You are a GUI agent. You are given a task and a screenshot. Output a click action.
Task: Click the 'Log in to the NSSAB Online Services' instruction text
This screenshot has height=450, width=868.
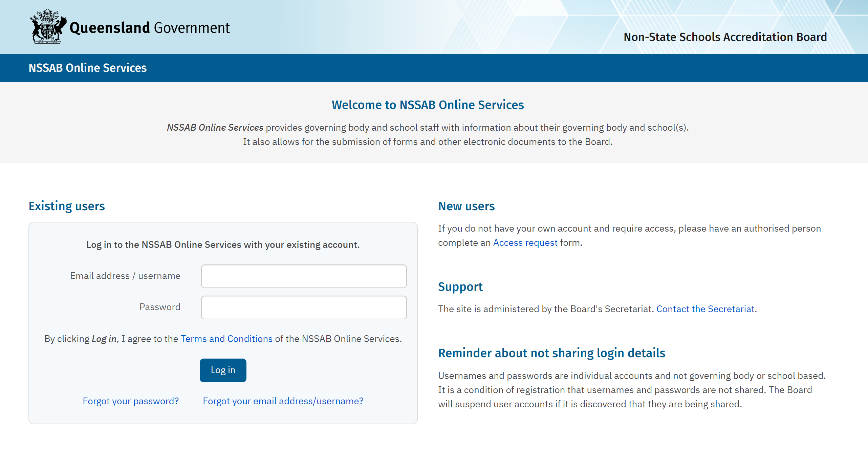[223, 244]
